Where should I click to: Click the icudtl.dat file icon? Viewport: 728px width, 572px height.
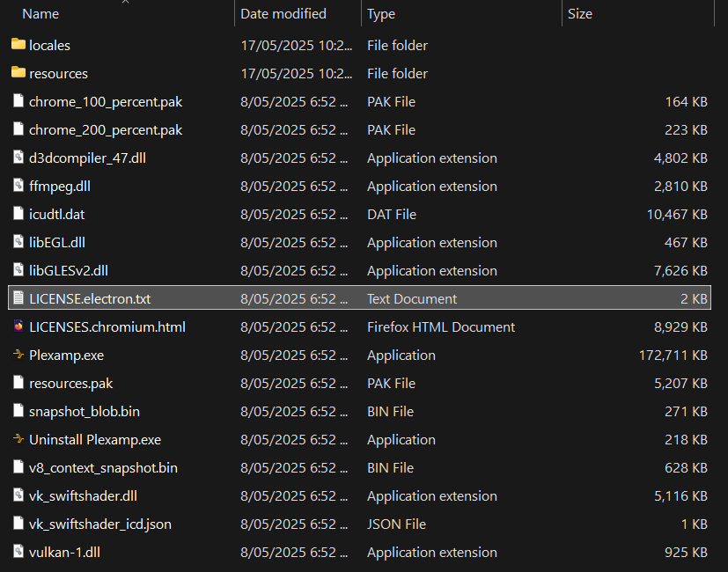tap(18, 215)
